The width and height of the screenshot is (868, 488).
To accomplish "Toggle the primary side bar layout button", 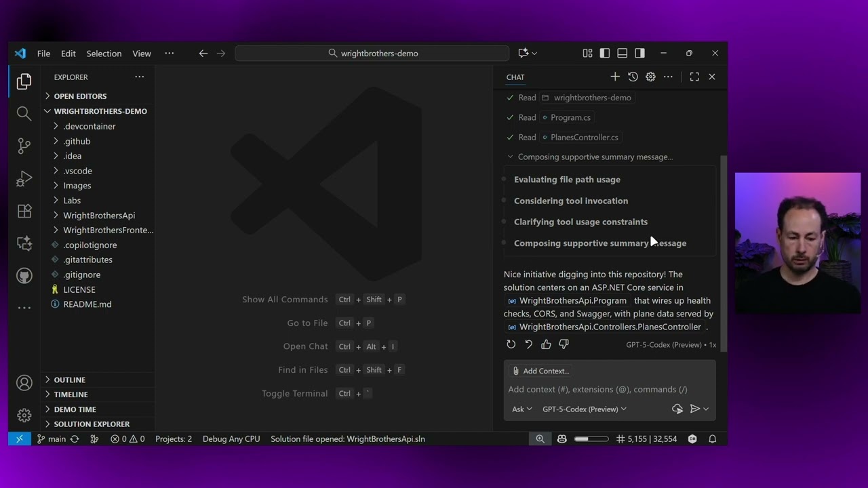I will coord(605,53).
